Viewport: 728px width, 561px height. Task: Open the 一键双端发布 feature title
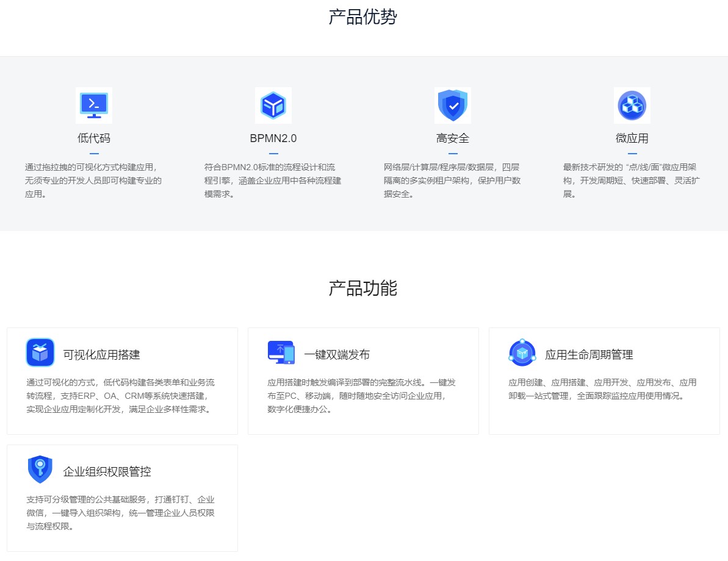click(x=337, y=355)
